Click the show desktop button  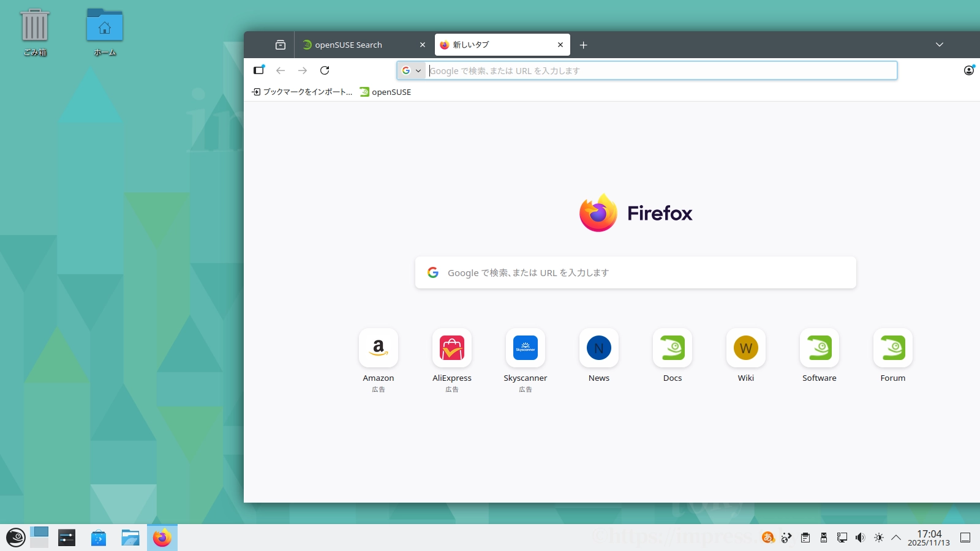click(965, 538)
